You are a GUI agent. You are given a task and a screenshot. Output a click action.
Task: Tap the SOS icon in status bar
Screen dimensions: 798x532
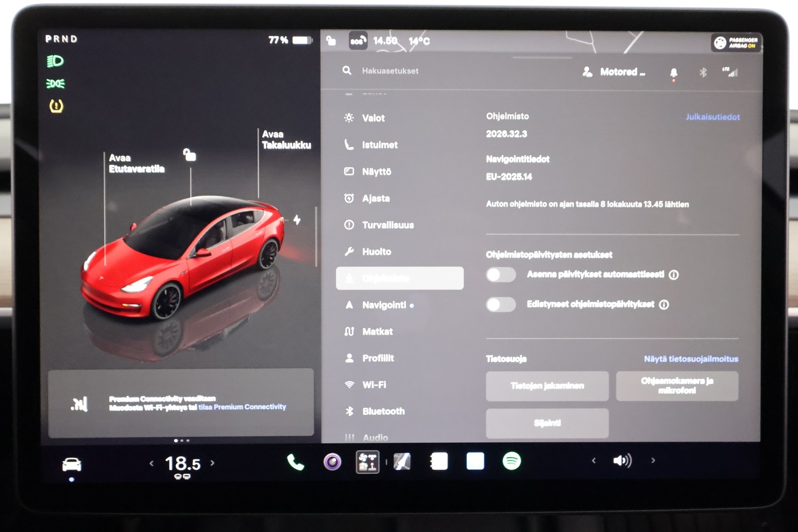tap(358, 41)
